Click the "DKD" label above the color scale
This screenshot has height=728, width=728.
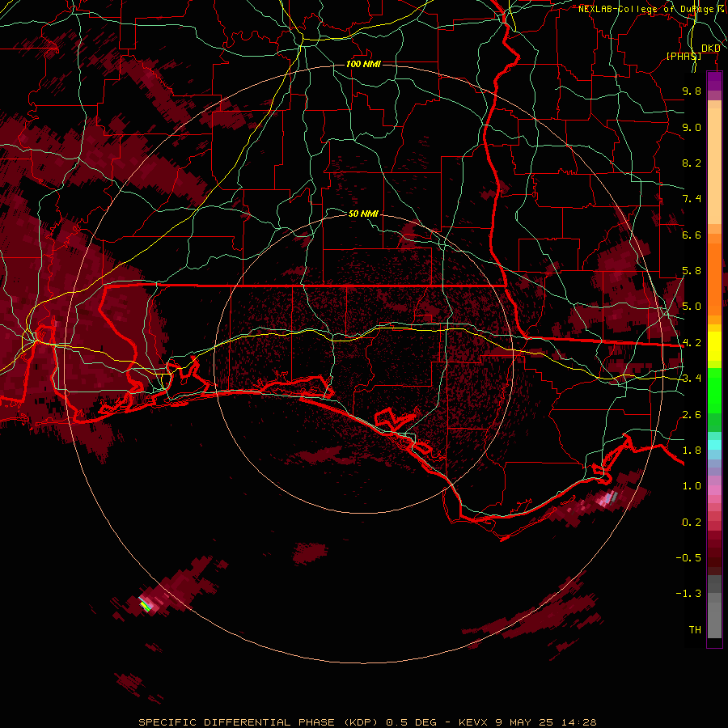pyautogui.click(x=710, y=49)
